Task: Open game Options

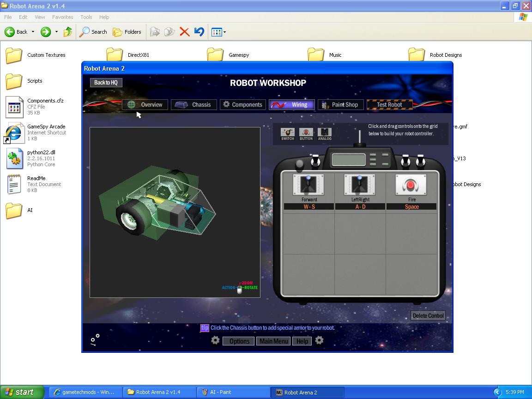Action: coord(239,341)
